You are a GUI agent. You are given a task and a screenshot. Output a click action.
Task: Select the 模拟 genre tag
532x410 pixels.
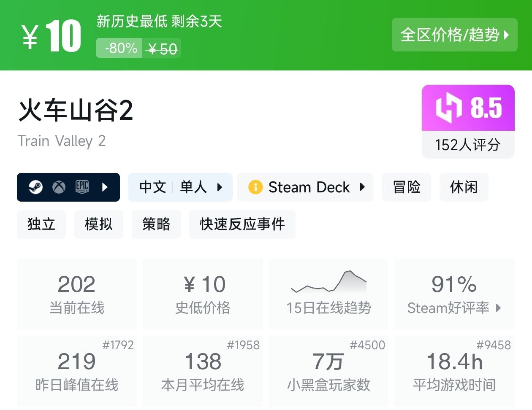pyautogui.click(x=99, y=224)
